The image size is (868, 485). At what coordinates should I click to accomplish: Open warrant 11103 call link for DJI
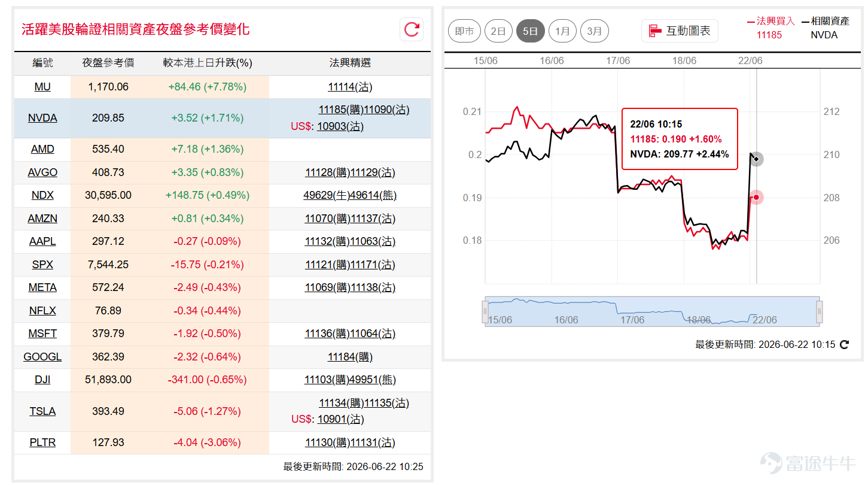coord(327,380)
